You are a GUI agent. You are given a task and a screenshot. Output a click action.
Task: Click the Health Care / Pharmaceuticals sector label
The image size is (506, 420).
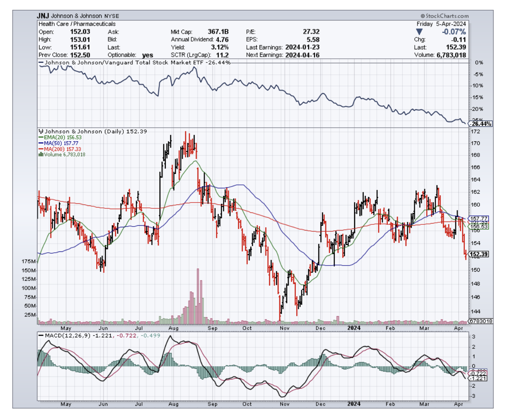77,24
